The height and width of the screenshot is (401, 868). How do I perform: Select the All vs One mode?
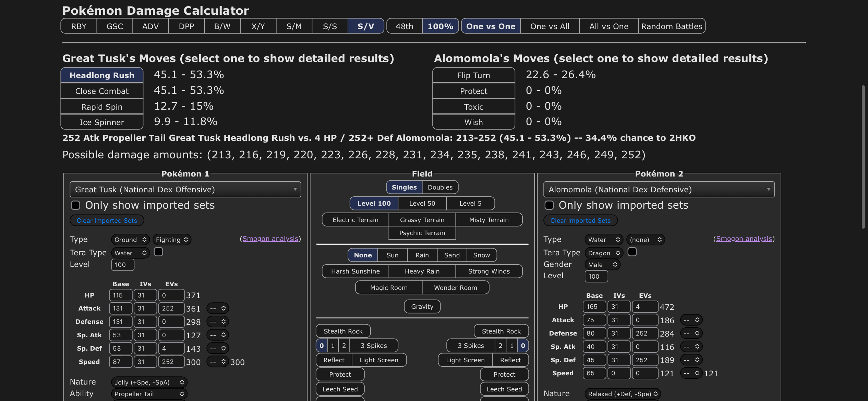(x=609, y=26)
